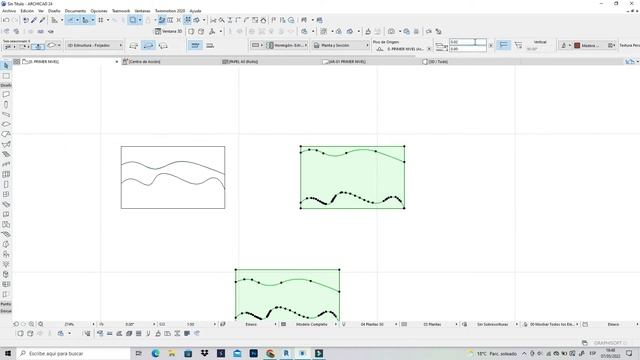The height and width of the screenshot is (360, 640).
Task: Select the Wall tool in toolbox
Action: click(6, 94)
